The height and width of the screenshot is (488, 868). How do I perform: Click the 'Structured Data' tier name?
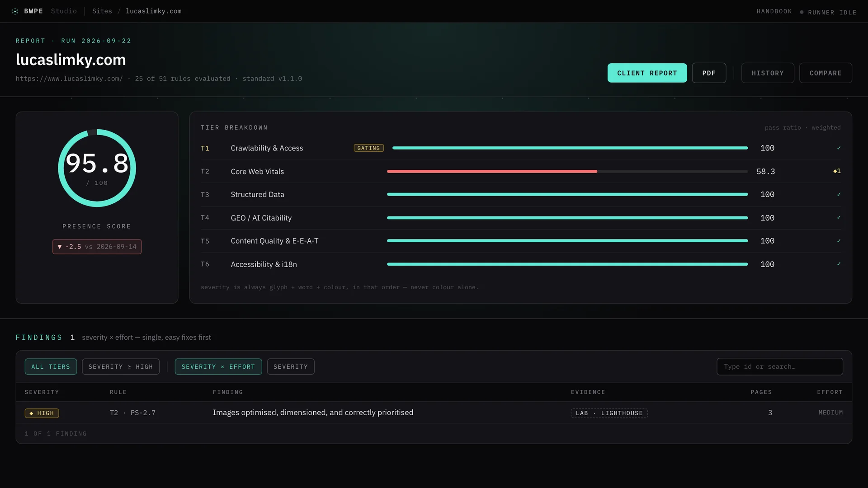257,195
